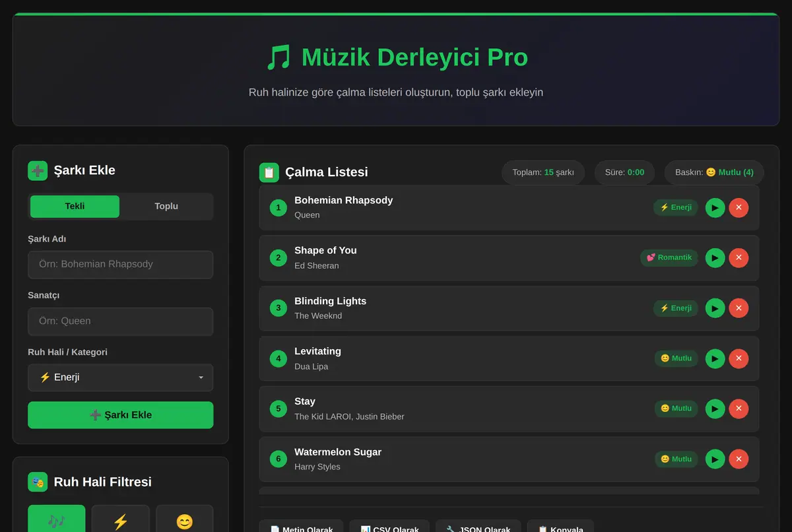The image size is (792, 532).
Task: Play Levitating by Dua Lipa
Action: [715, 358]
